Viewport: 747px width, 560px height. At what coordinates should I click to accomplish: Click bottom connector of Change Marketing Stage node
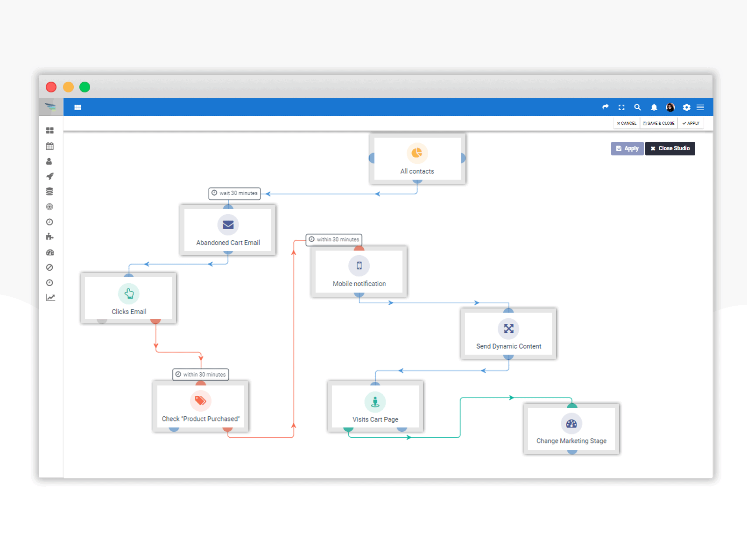pos(572,452)
